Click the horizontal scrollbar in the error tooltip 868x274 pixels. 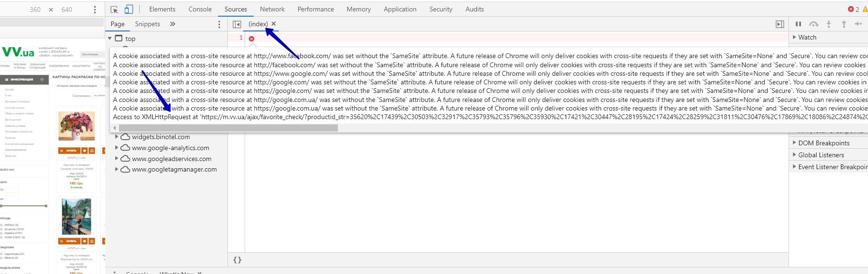[x=228, y=128]
